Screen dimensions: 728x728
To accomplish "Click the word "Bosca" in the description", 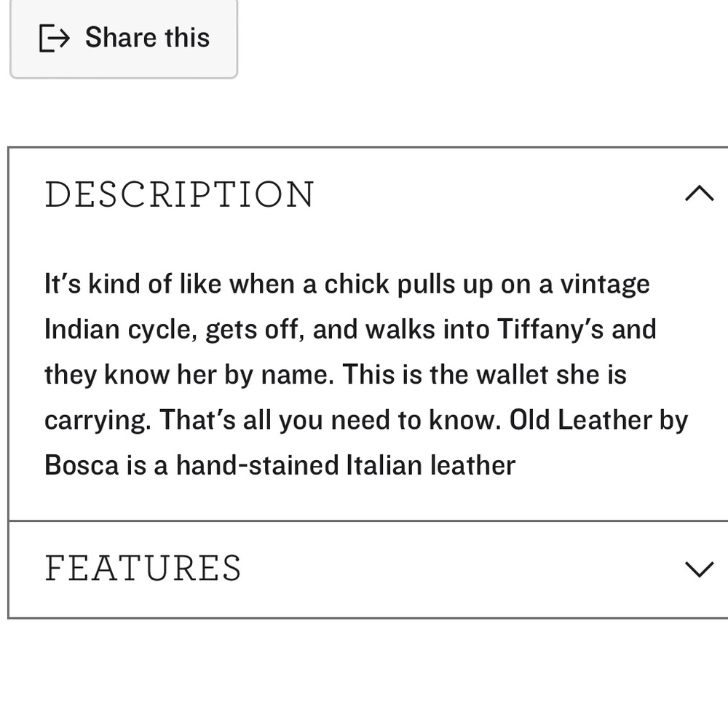I will 82,465.
